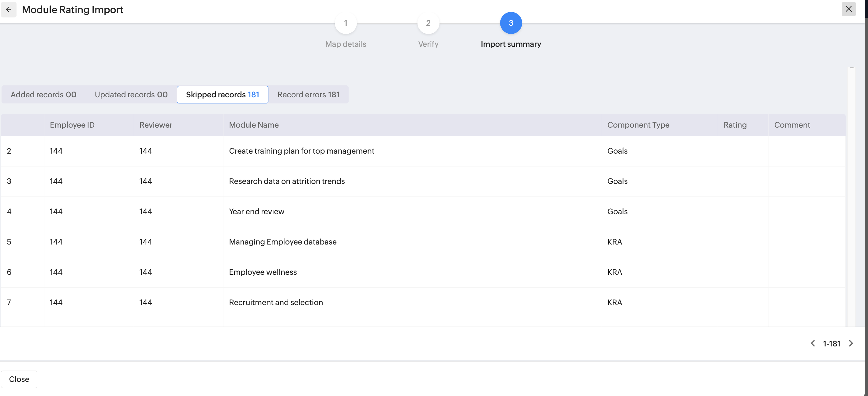Click the Rating column header
The height and width of the screenshot is (396, 868).
(735, 125)
